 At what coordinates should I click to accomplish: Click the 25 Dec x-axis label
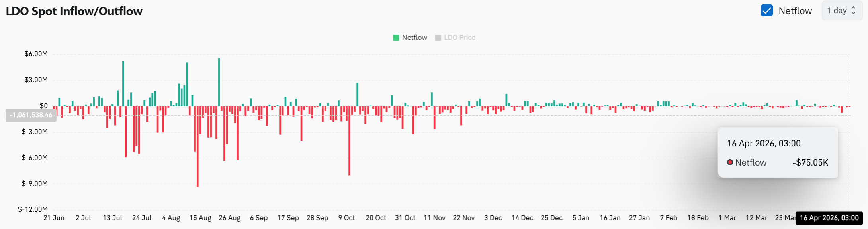point(551,218)
